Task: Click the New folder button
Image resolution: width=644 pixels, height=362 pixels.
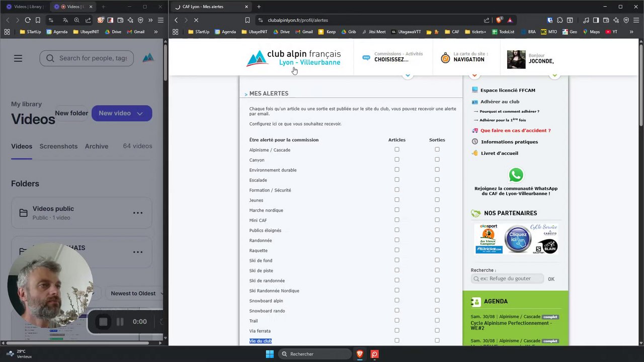Action: [71, 113]
